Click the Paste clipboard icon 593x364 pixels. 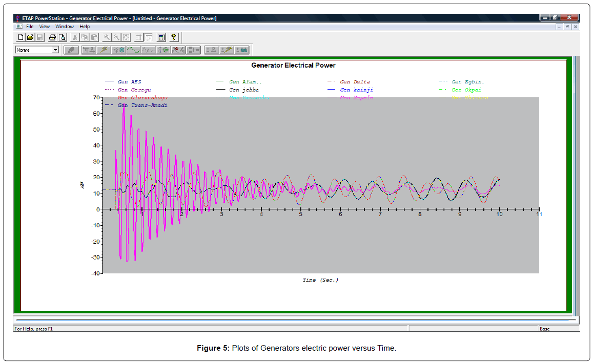(x=94, y=37)
